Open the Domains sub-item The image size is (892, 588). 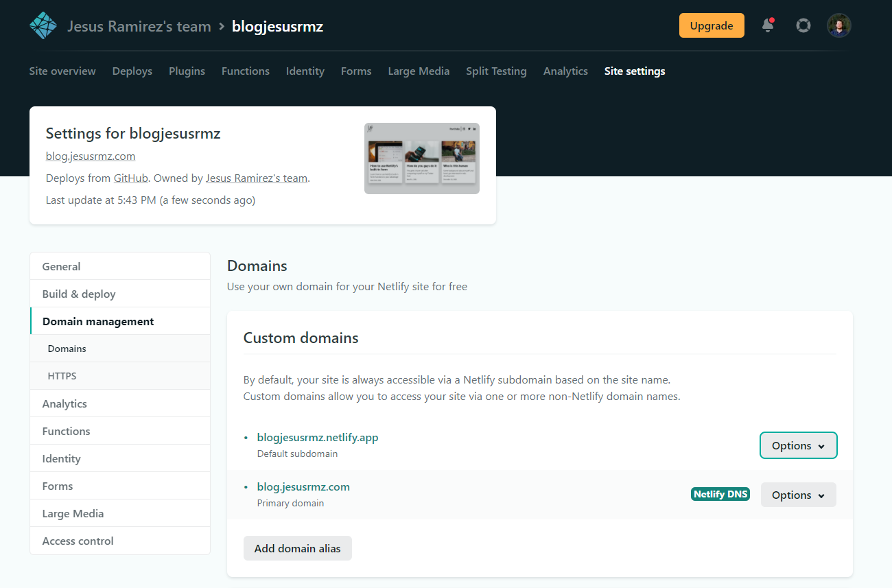point(120,349)
